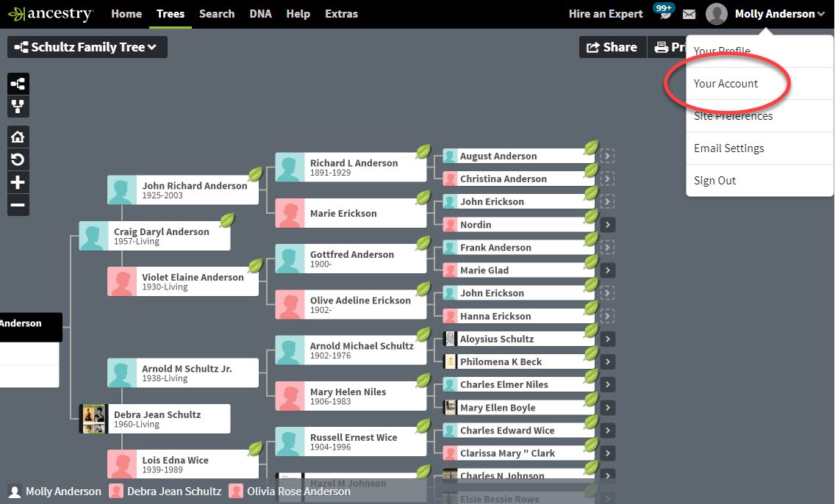
Task: Select Debra Jean Schultz in the bottom breadcrumb
Action: [165, 492]
